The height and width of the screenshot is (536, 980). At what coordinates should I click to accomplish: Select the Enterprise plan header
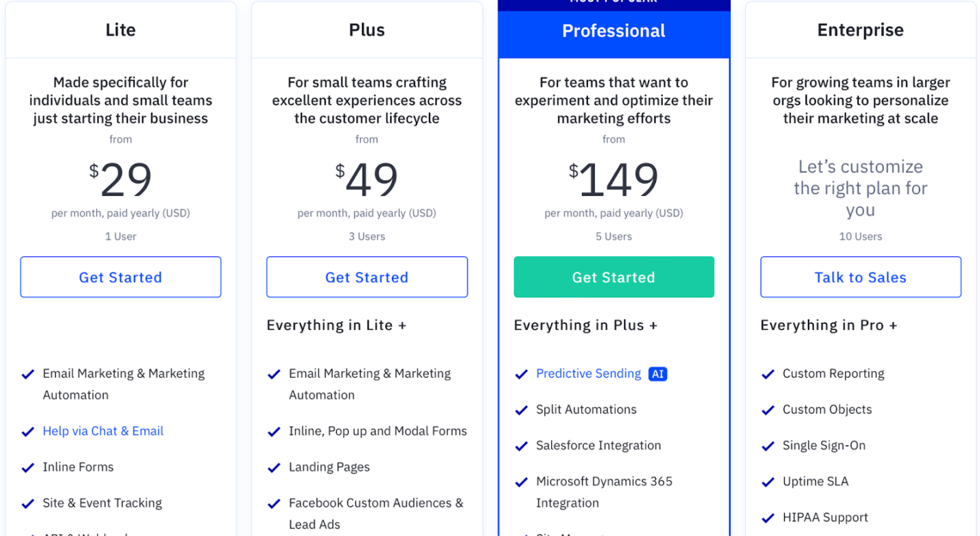point(860,30)
